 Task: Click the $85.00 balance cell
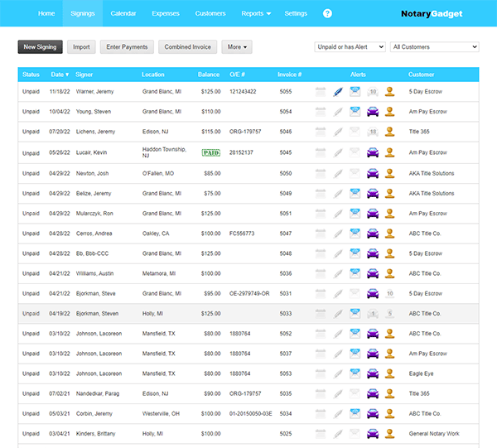tap(212, 173)
